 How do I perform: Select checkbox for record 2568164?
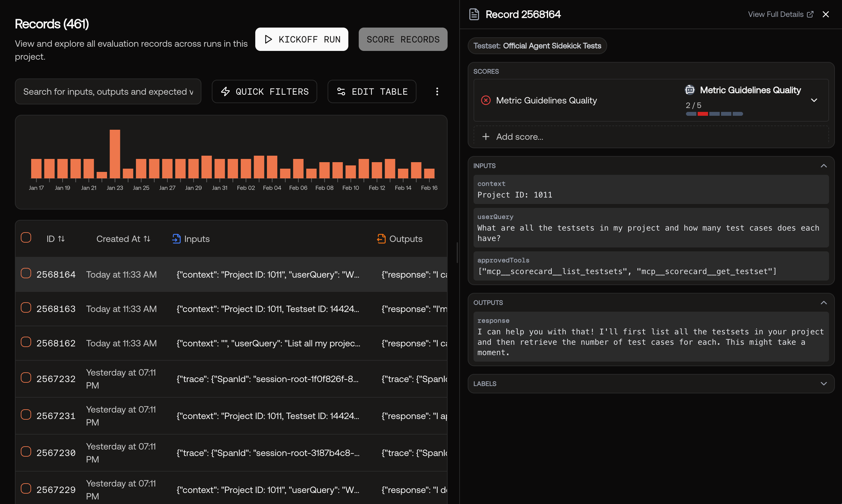(26, 273)
